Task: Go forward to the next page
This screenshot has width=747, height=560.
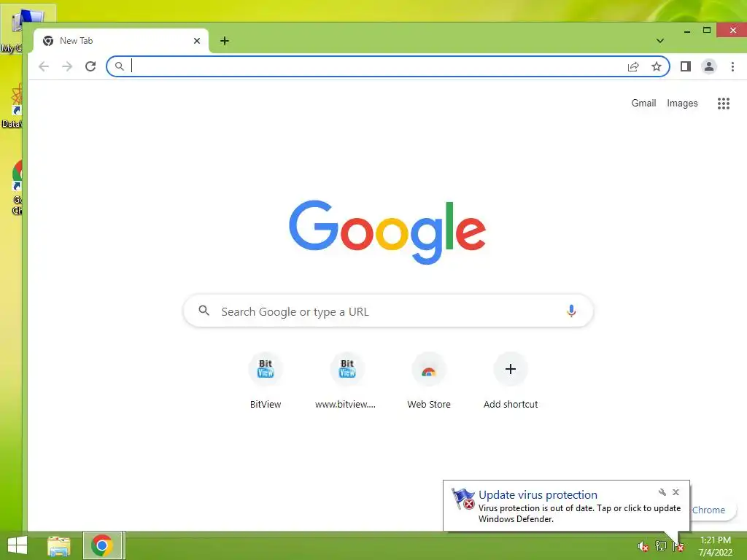Action: [x=67, y=66]
